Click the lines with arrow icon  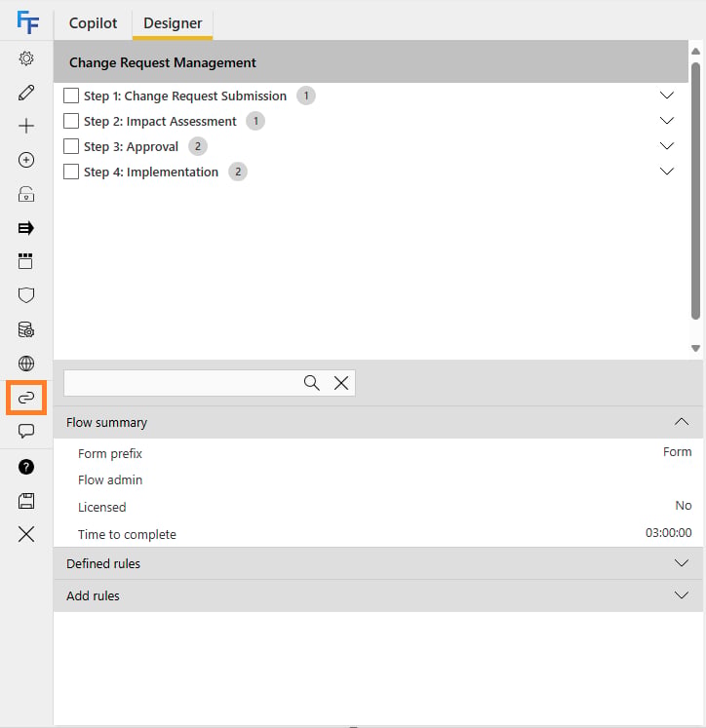click(26, 227)
